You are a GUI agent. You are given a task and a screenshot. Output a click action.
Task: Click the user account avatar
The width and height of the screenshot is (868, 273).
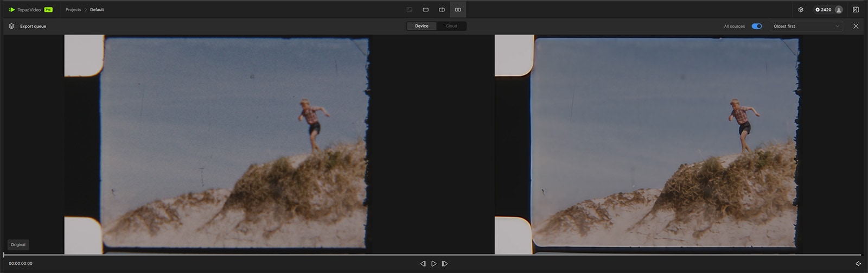pos(839,10)
